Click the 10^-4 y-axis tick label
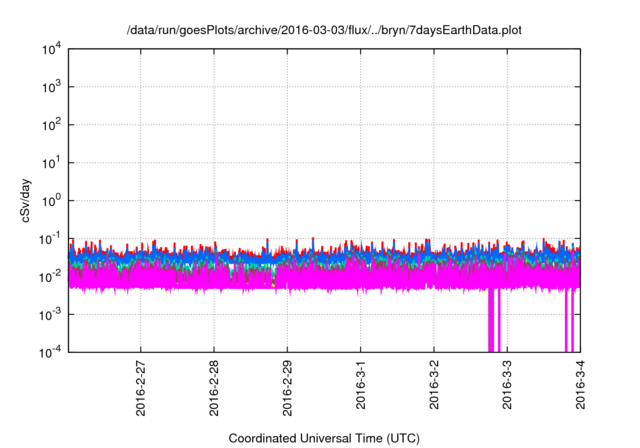This screenshot has height=448, width=640. pyautogui.click(x=50, y=352)
